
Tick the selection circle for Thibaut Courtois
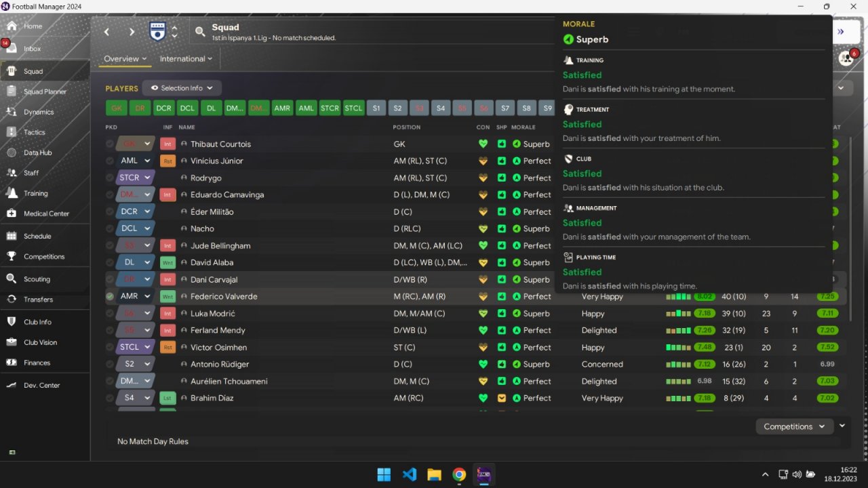[x=110, y=144]
